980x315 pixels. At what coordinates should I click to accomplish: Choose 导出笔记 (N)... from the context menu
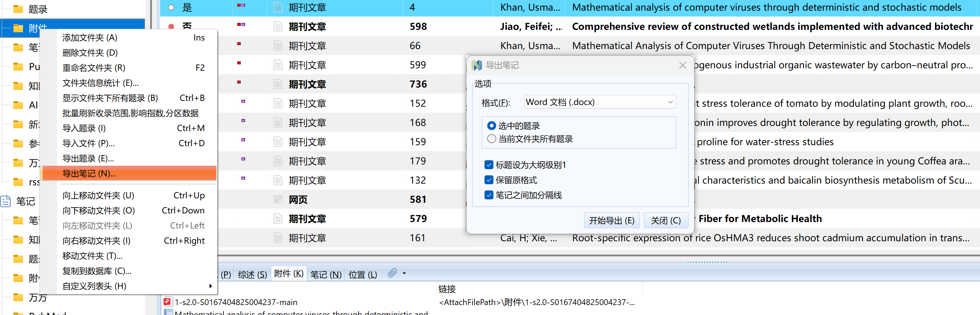click(129, 173)
